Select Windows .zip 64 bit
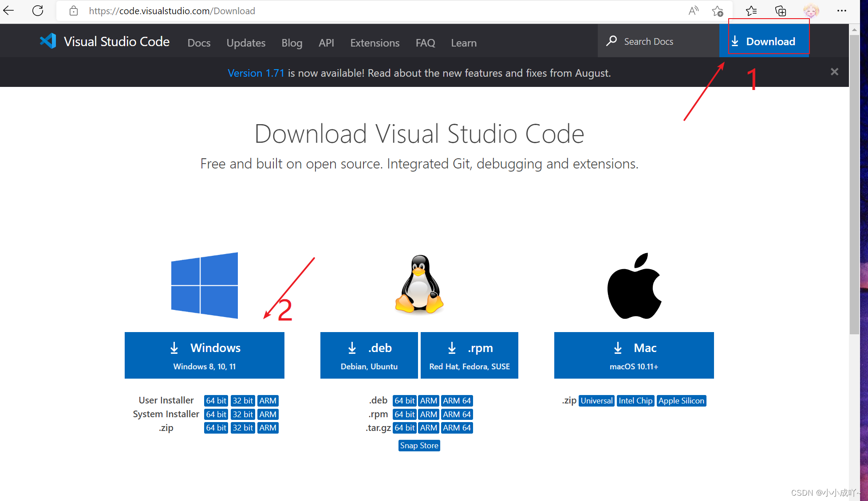Viewport: 868px width, 501px height. point(216,428)
